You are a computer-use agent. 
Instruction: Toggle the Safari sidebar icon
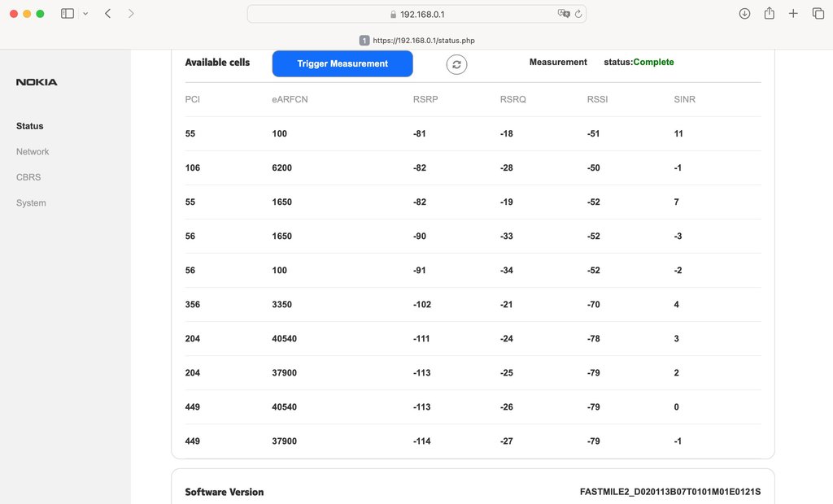[x=68, y=14]
